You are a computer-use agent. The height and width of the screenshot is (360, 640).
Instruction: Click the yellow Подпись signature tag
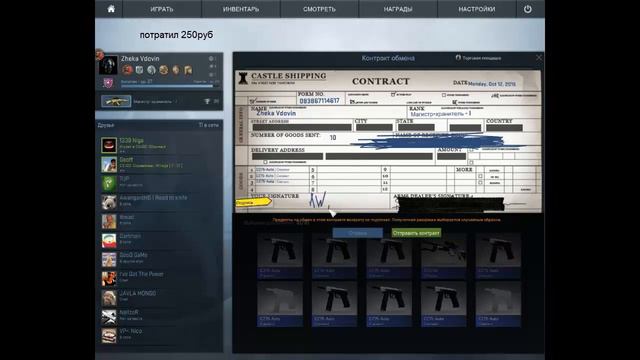[x=253, y=202]
